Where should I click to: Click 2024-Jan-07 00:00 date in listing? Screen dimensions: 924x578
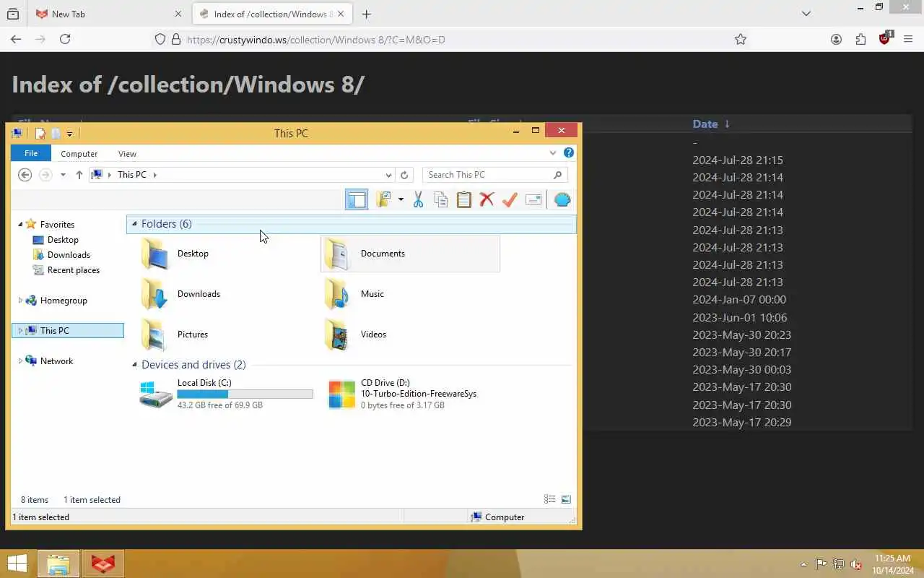(739, 300)
